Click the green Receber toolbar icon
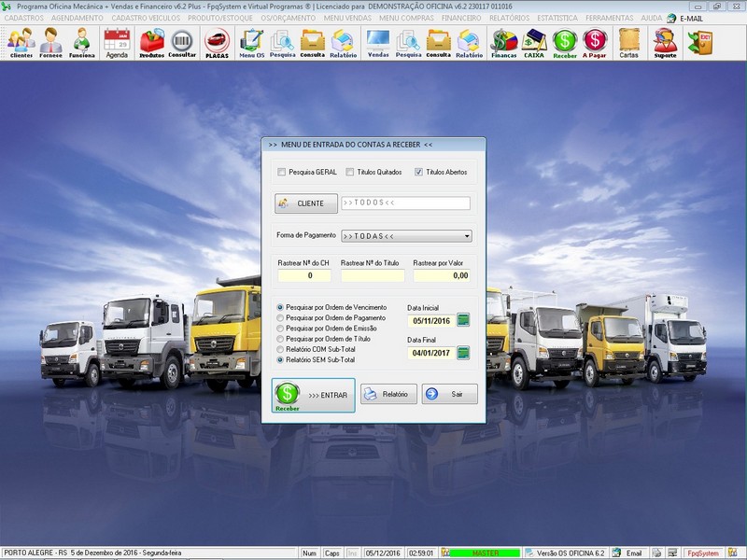The height and width of the screenshot is (560, 747). pyautogui.click(x=565, y=43)
